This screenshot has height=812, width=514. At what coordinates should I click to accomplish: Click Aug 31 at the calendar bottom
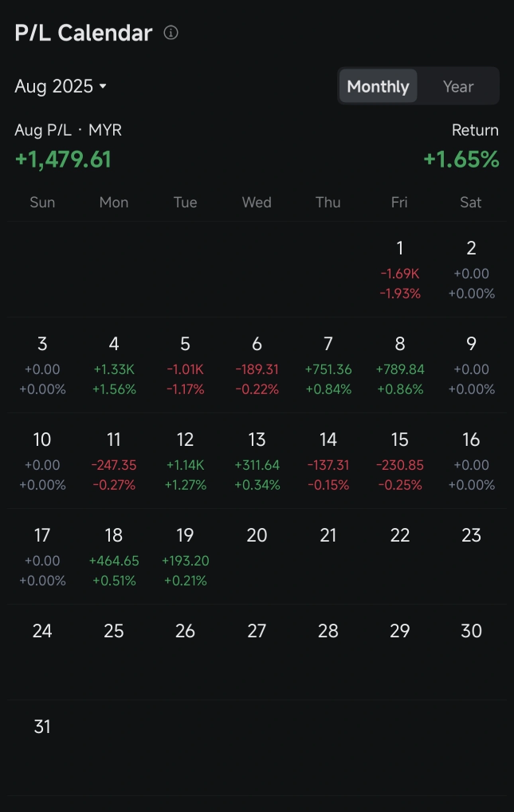tap(42, 726)
